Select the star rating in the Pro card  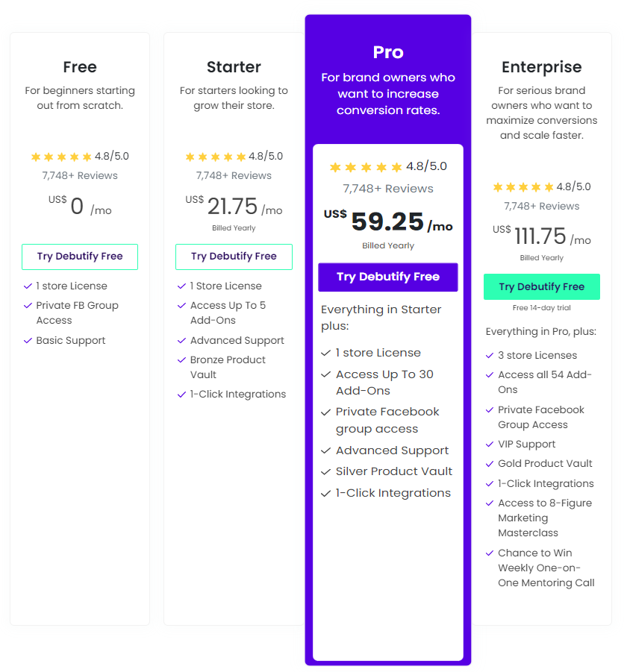coord(365,167)
